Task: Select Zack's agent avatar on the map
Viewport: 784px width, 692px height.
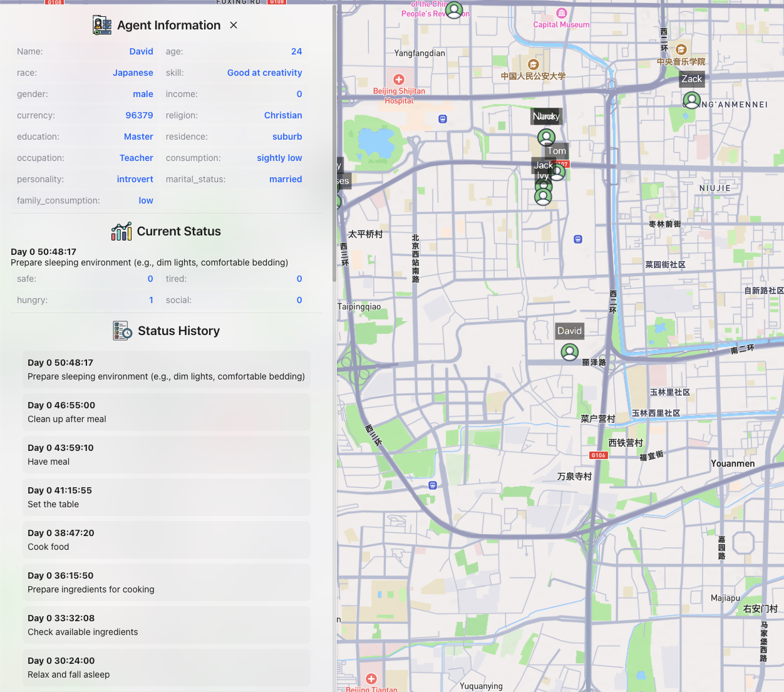Action: [x=691, y=100]
